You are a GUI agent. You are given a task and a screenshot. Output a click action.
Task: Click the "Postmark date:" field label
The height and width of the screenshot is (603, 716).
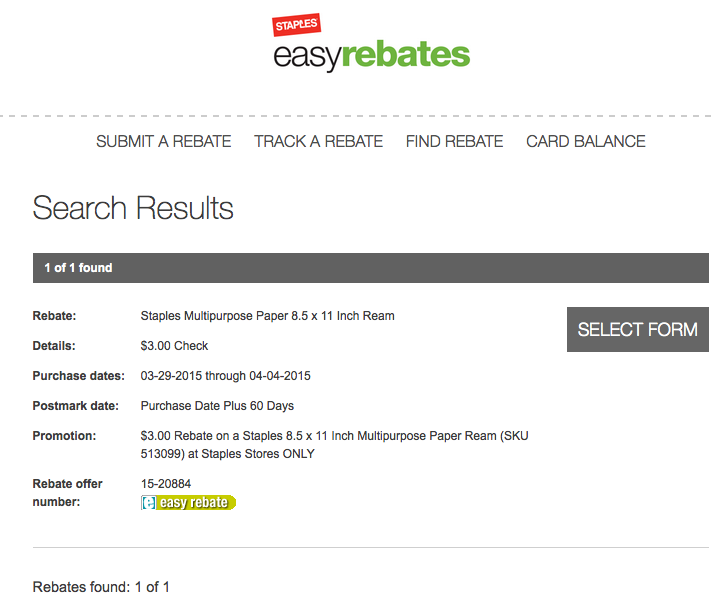click(x=75, y=406)
